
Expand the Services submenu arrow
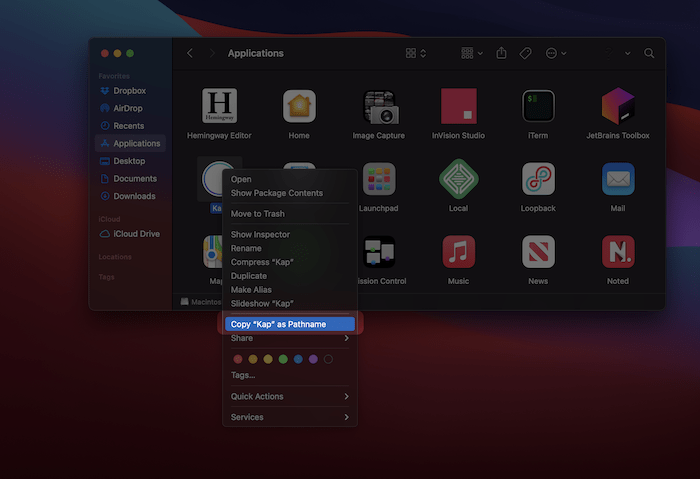point(346,417)
